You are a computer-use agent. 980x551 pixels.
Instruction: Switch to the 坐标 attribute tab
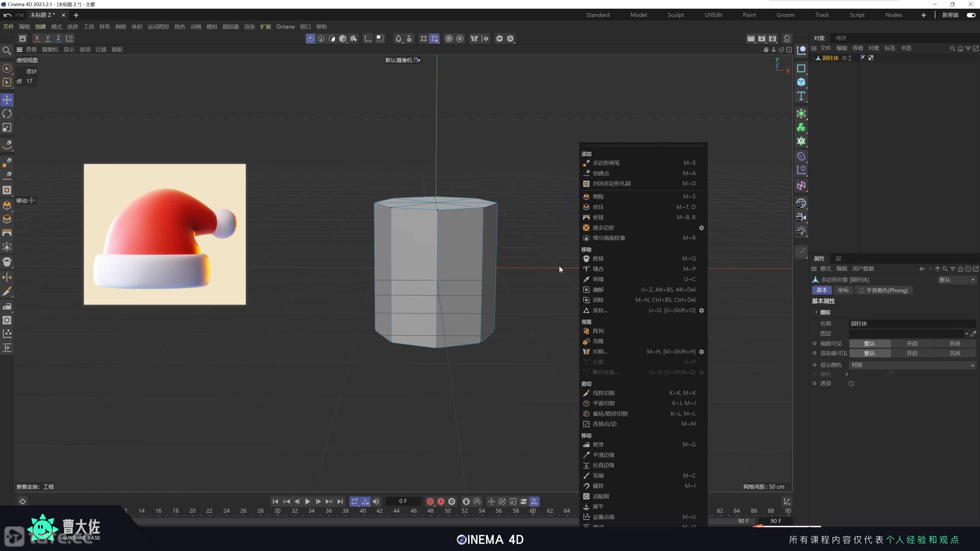[843, 290]
